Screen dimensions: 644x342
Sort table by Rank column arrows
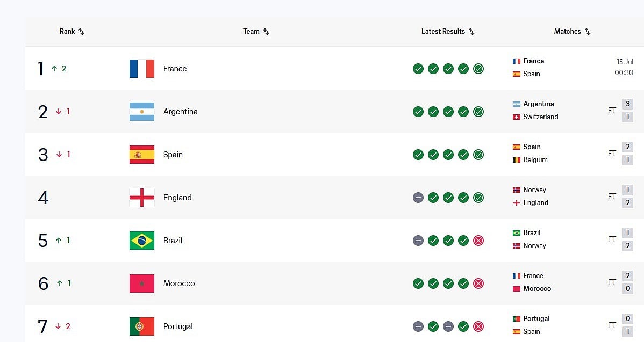(81, 32)
